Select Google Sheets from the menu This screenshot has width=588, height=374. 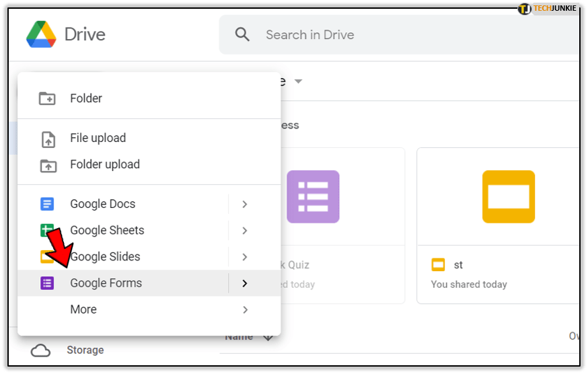pyautogui.click(x=107, y=230)
